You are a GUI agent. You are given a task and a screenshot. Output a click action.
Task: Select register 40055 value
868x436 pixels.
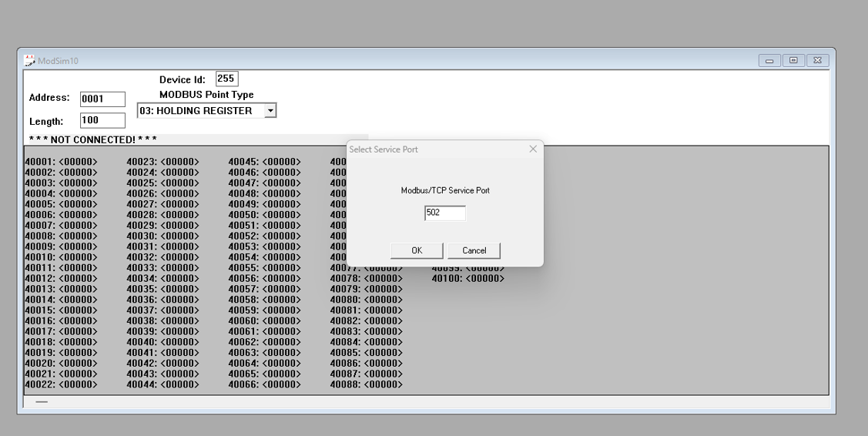pyautogui.click(x=282, y=268)
